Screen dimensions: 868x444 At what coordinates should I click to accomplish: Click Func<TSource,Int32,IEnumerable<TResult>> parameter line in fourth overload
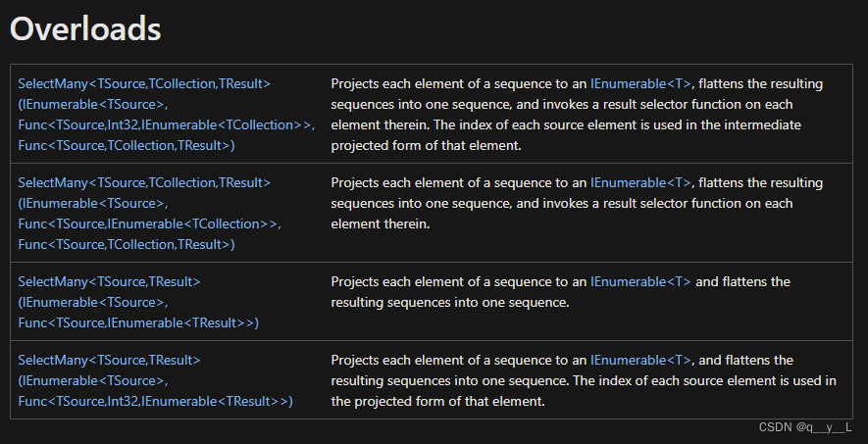point(155,402)
